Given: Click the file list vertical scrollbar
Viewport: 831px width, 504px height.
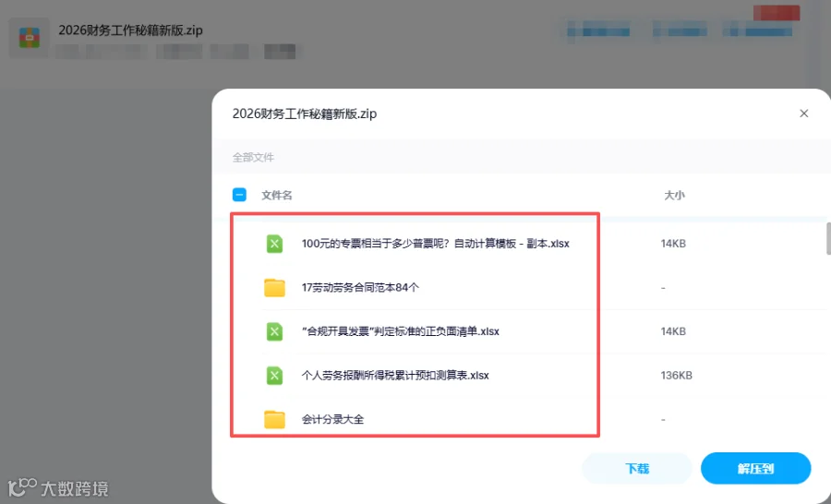Looking at the screenshot, I should point(828,238).
